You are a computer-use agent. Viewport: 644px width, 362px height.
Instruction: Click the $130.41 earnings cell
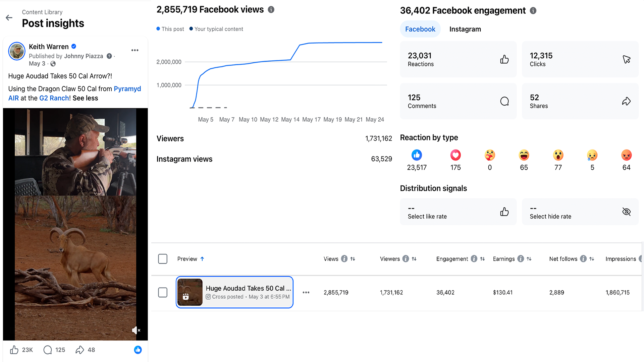[x=503, y=293]
